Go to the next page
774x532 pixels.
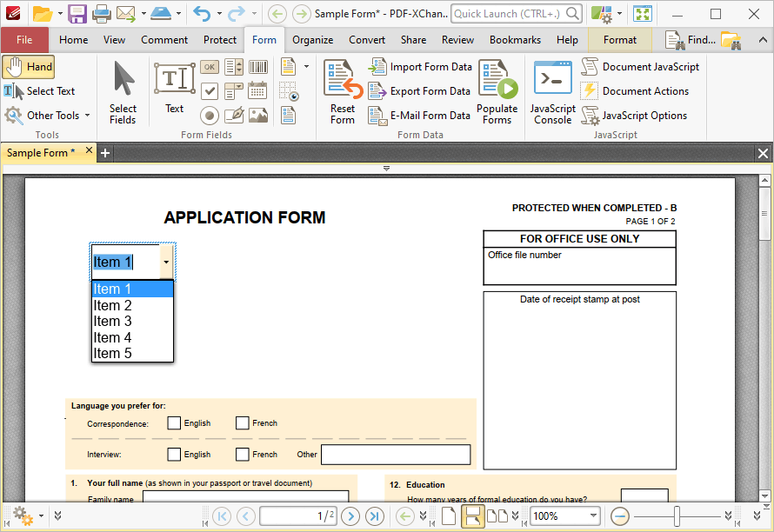[x=350, y=516]
